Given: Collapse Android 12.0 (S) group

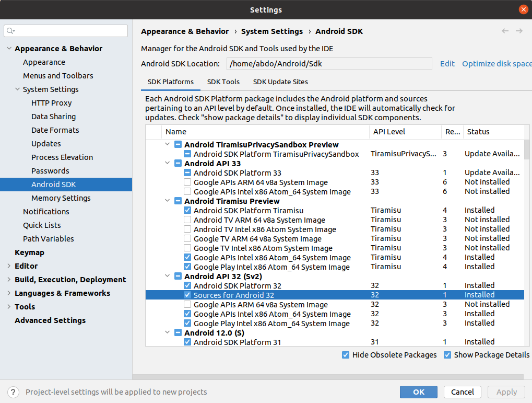Looking at the screenshot, I should pyautogui.click(x=167, y=332).
